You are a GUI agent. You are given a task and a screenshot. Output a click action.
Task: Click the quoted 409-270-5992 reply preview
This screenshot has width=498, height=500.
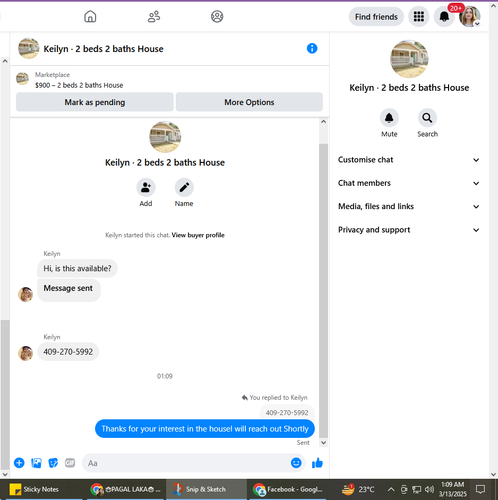click(x=287, y=413)
